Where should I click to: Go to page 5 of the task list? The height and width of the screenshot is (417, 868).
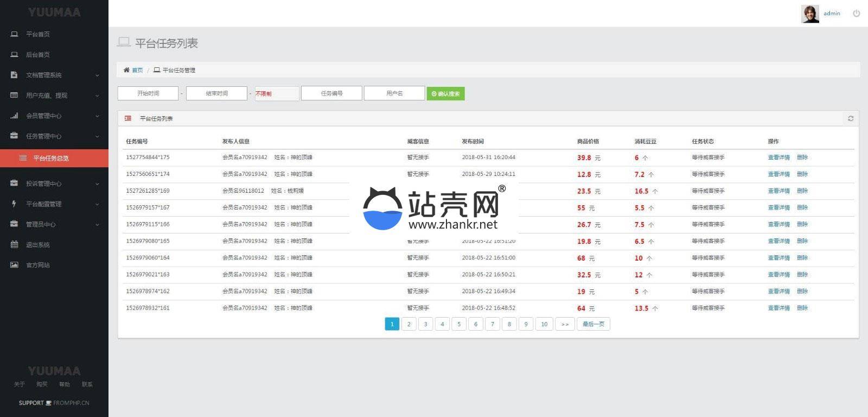[x=459, y=324]
